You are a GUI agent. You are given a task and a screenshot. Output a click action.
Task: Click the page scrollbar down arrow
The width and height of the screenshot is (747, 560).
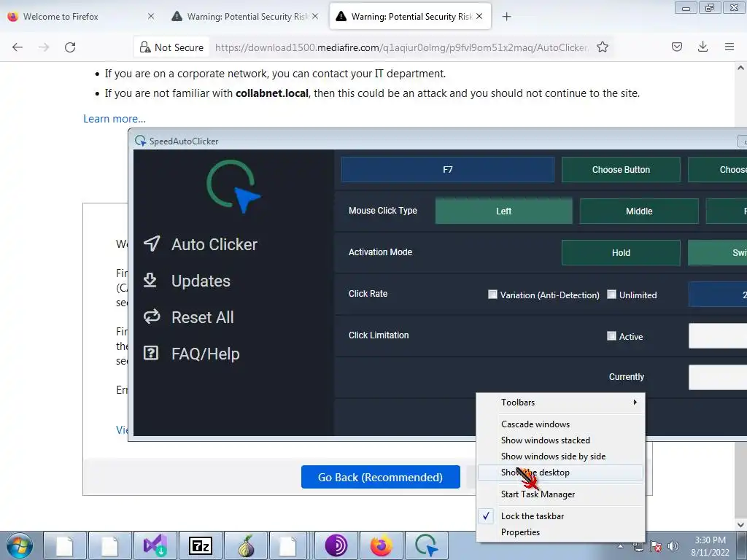click(740, 524)
